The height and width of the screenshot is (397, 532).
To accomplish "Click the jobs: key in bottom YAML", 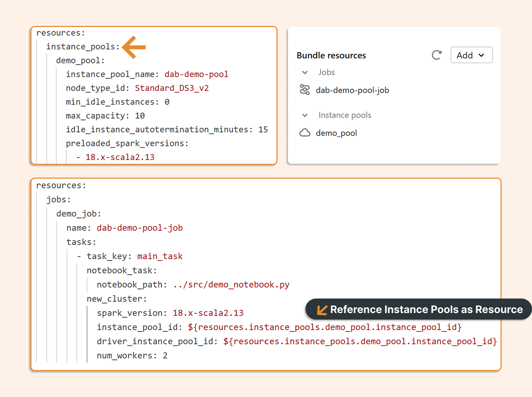I will click(x=58, y=200).
